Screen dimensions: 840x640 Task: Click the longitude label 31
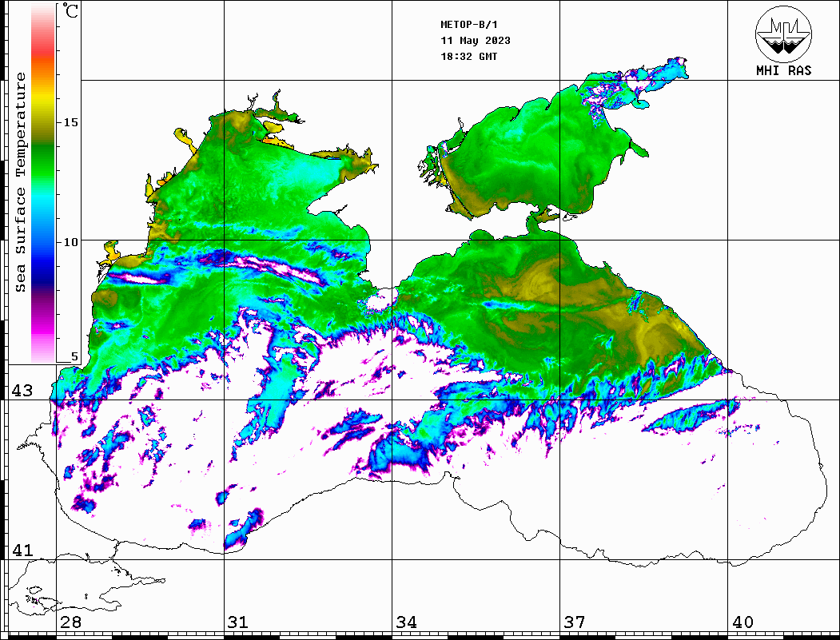tap(238, 622)
